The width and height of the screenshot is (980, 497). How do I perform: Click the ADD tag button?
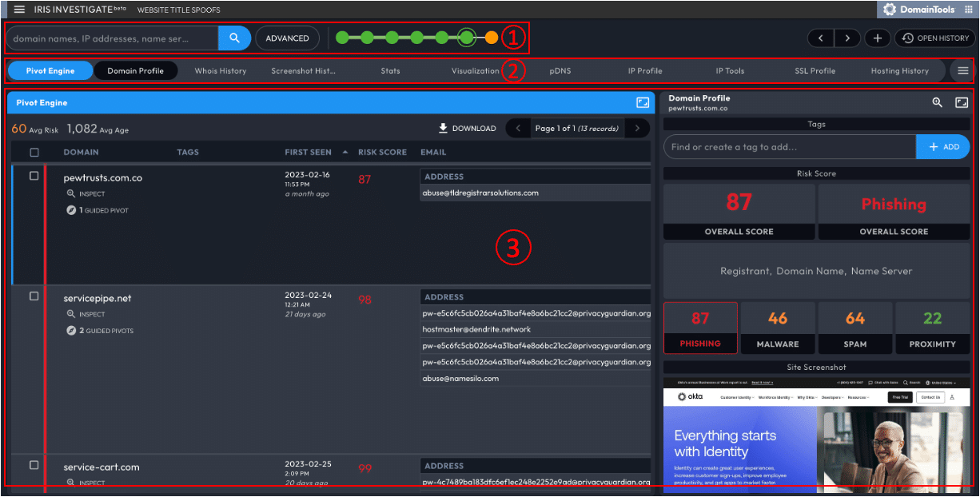click(942, 147)
